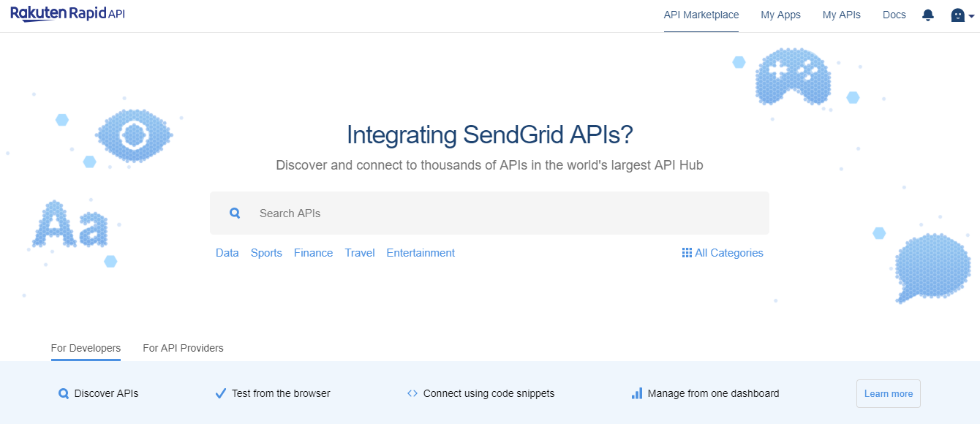
Task: Click the Discover APIs magnifier icon
Action: coord(64,394)
